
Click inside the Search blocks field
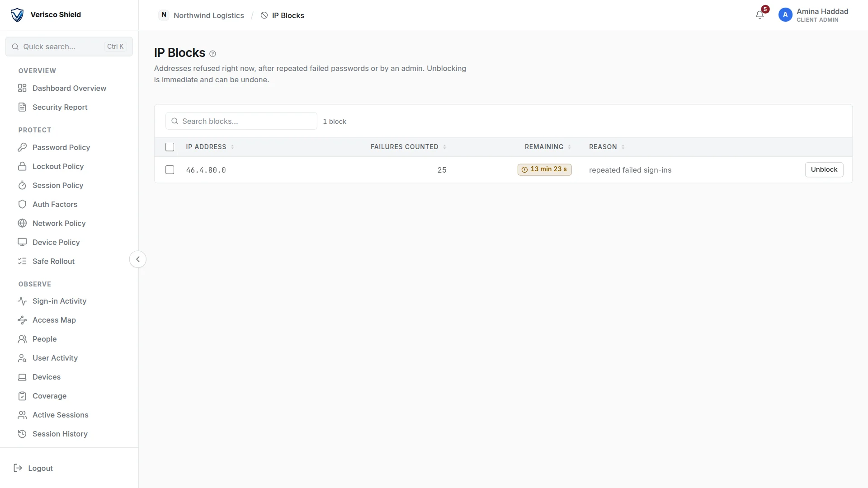click(x=241, y=121)
